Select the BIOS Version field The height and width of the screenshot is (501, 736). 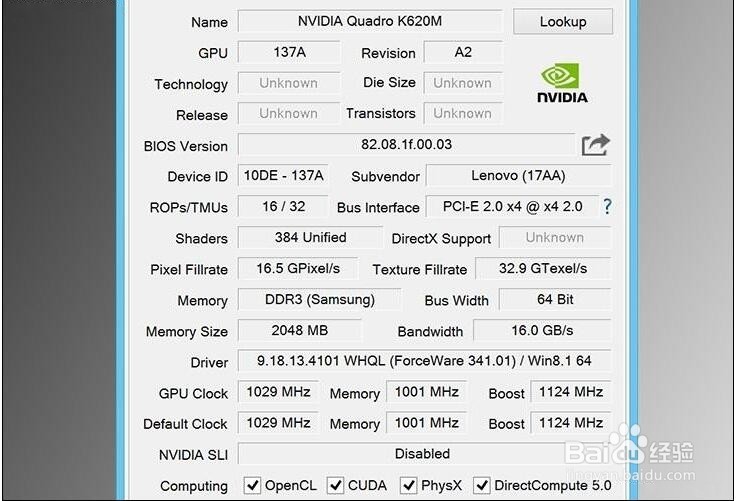pos(406,145)
